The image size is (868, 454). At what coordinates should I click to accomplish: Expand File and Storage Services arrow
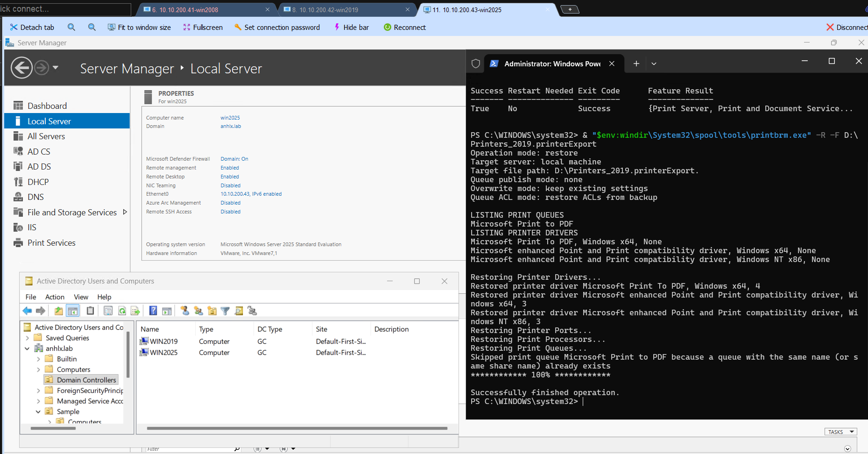(125, 212)
